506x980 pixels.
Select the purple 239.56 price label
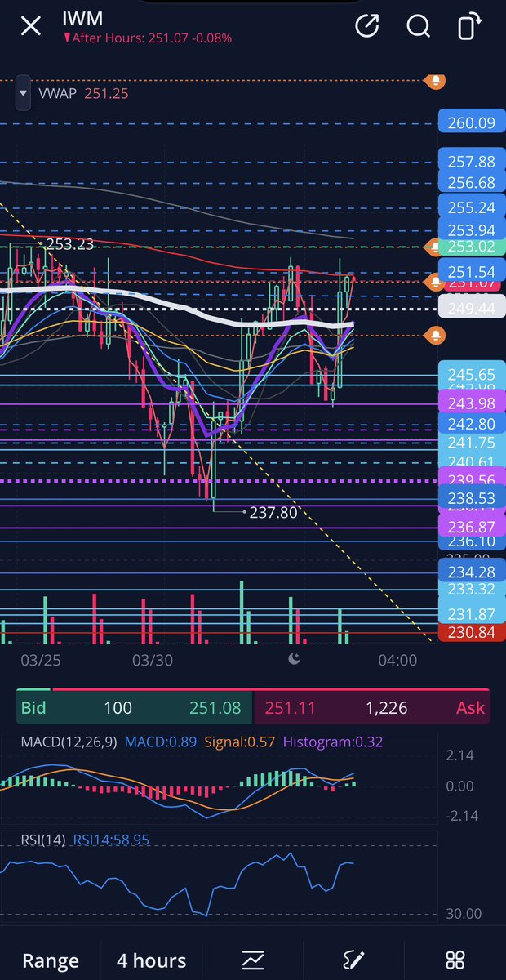click(x=472, y=480)
